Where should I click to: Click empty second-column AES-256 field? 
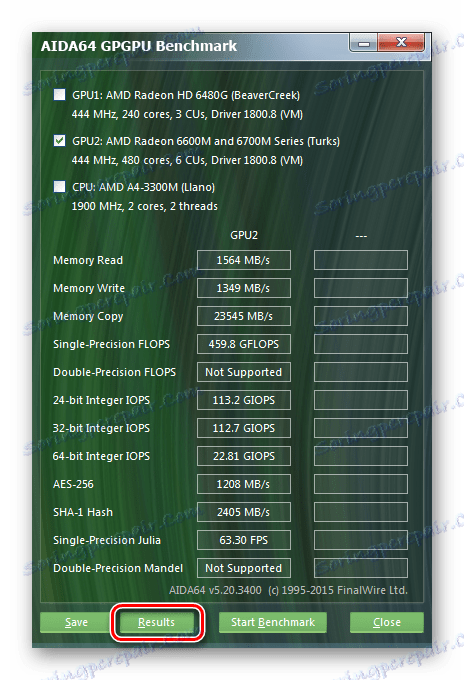(x=361, y=484)
